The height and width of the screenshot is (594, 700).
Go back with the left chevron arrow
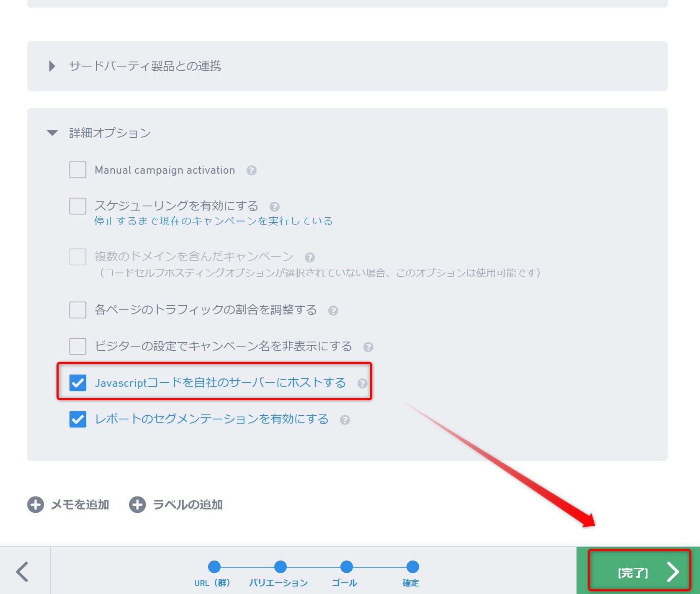pyautogui.click(x=23, y=572)
